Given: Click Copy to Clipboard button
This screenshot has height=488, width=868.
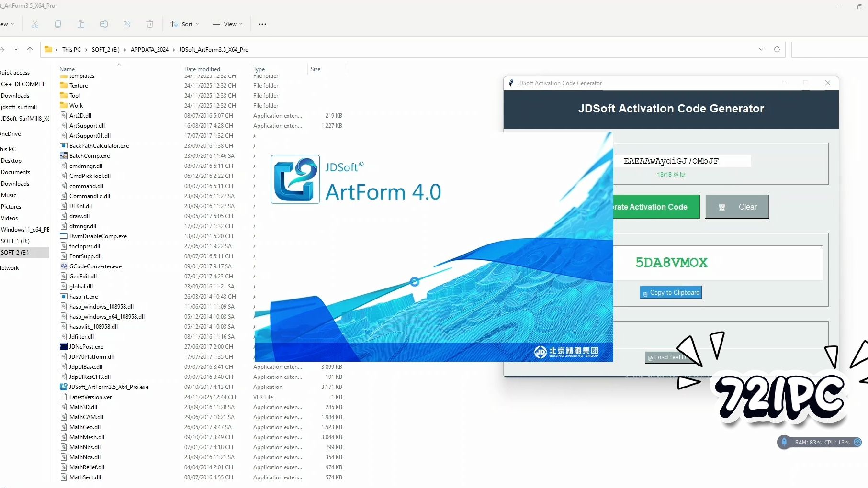Looking at the screenshot, I should (x=671, y=293).
